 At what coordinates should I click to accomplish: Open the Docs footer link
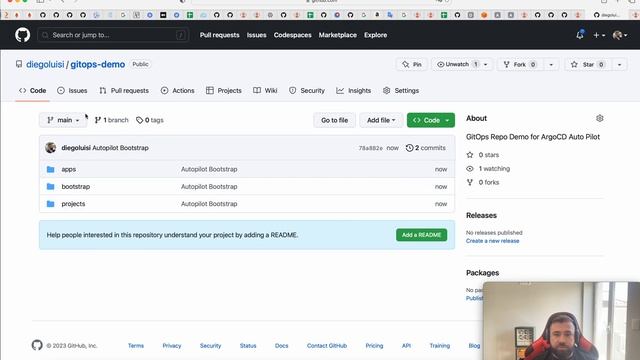coord(282,346)
